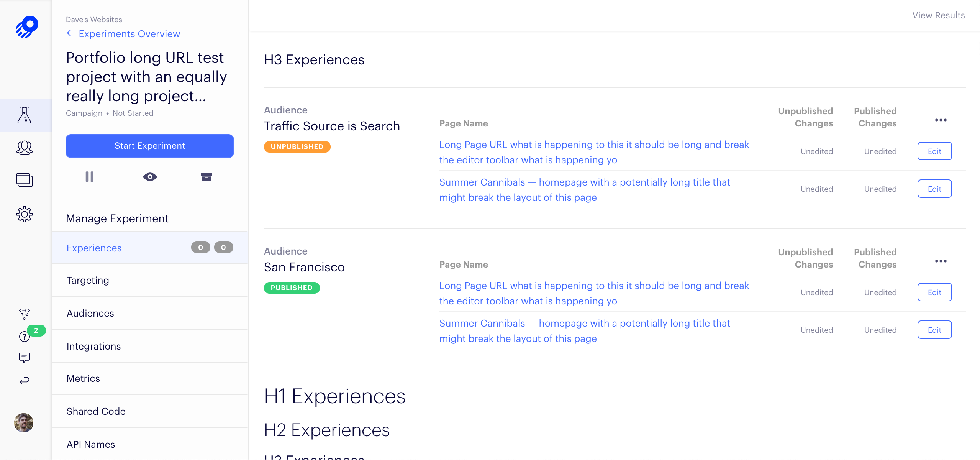Open more options for Traffic Source audience
980x460 pixels.
(x=941, y=120)
